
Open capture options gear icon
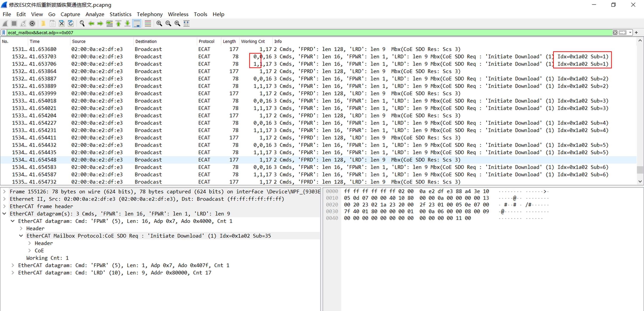(x=32, y=23)
